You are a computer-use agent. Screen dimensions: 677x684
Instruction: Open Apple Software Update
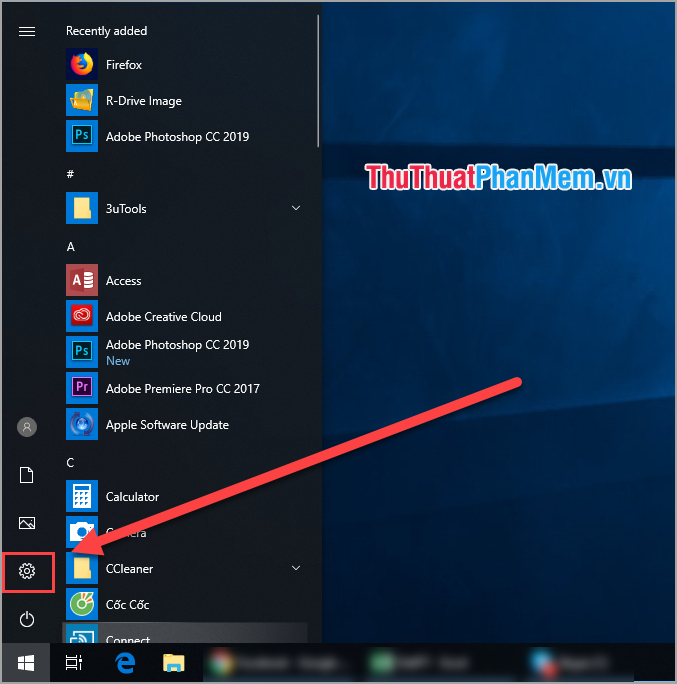tap(167, 425)
